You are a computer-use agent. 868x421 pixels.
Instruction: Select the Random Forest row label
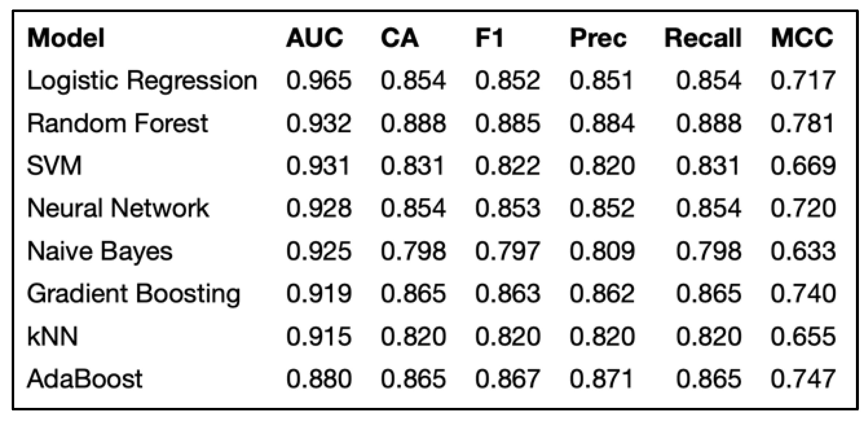(x=117, y=123)
